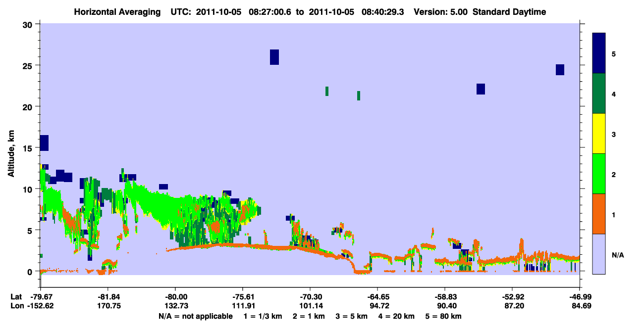This screenshot has width=644, height=330.
Task: Click the 20 km altitude tick label
Action: coord(28,106)
